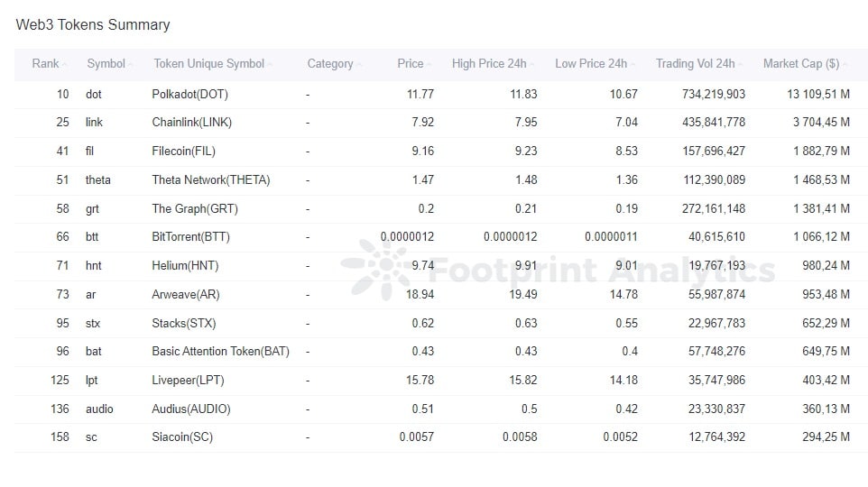868x487 pixels.
Task: Click high price 19.49 cell
Action: click(523, 294)
